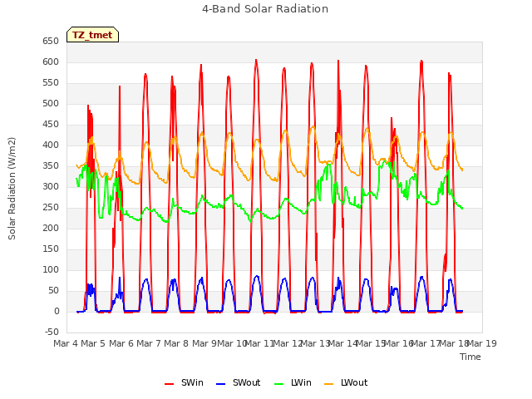
Task: Click the 350 y-axis tick label
Action: [x=51, y=166]
